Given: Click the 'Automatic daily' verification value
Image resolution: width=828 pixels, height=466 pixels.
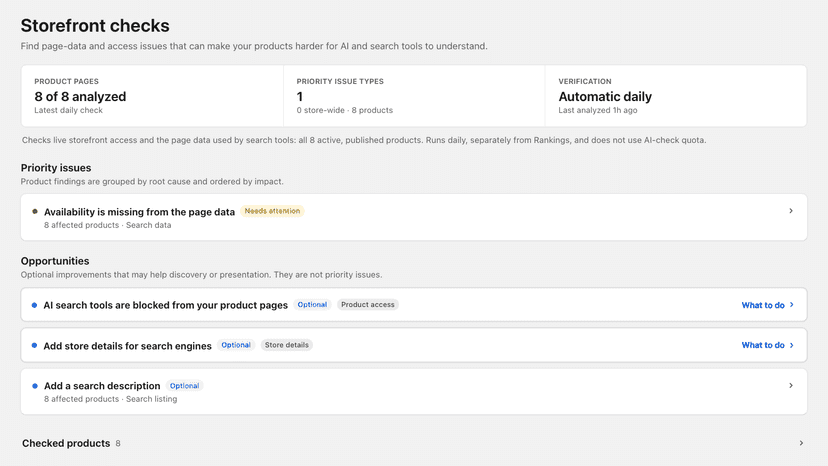Looking at the screenshot, I should tap(605, 97).
